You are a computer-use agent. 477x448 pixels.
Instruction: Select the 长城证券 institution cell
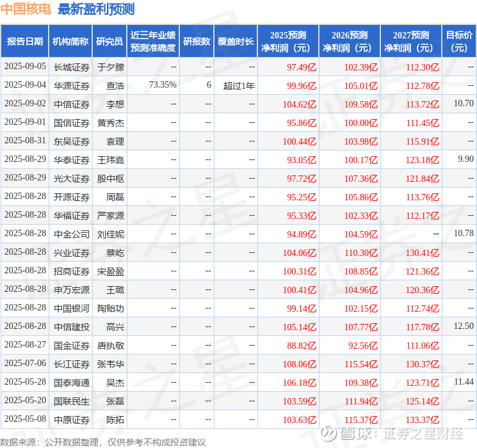point(72,67)
